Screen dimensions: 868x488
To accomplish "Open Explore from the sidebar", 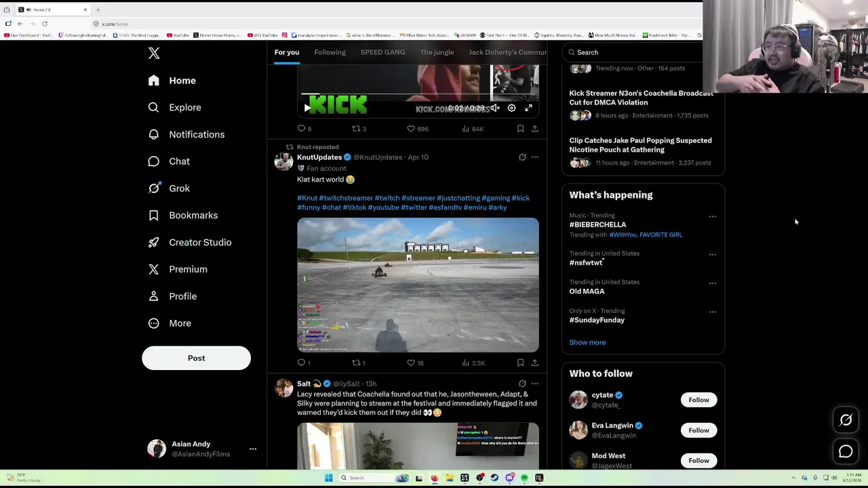I will tap(175, 108).
